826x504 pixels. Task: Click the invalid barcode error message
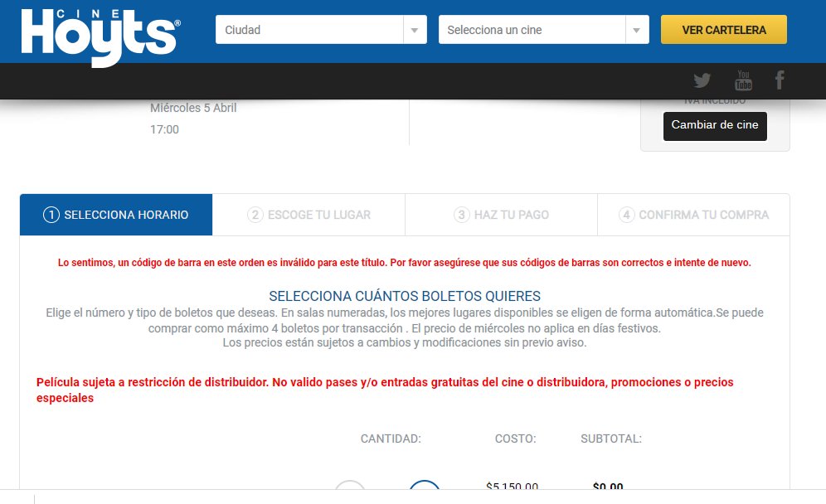(x=405, y=262)
